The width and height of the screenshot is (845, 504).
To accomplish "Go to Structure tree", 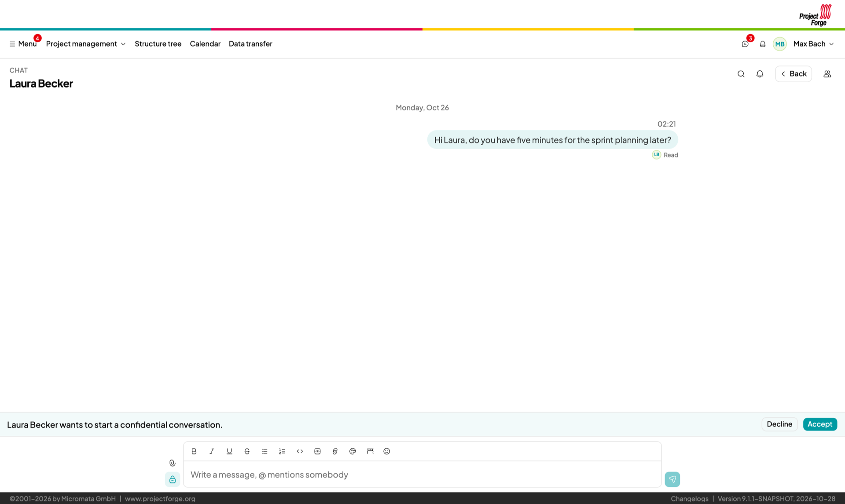I will pos(158,44).
